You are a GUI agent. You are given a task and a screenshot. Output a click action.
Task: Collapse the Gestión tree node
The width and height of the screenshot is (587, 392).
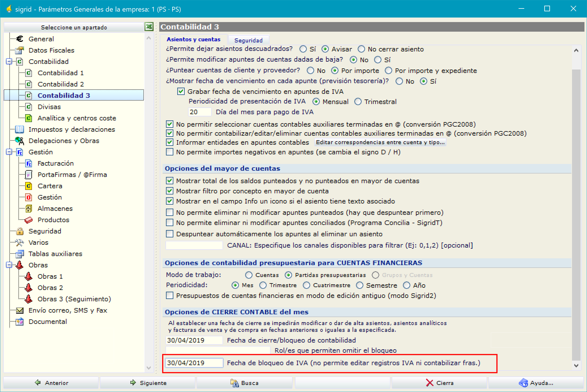pyautogui.click(x=9, y=152)
